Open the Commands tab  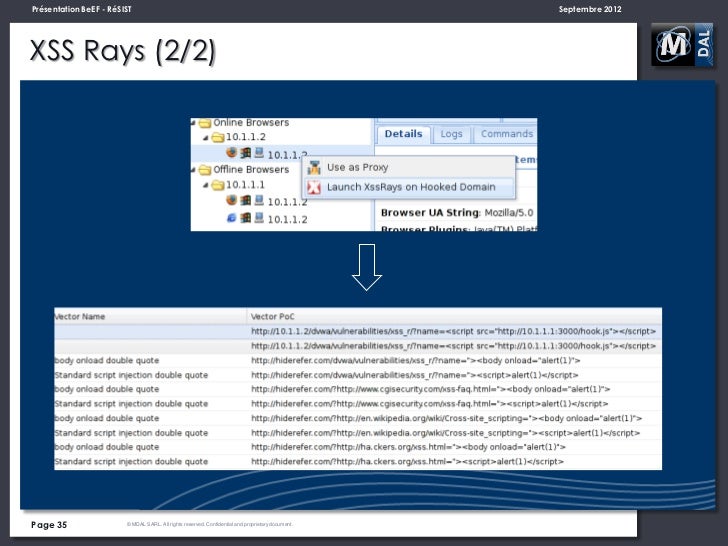[505, 134]
